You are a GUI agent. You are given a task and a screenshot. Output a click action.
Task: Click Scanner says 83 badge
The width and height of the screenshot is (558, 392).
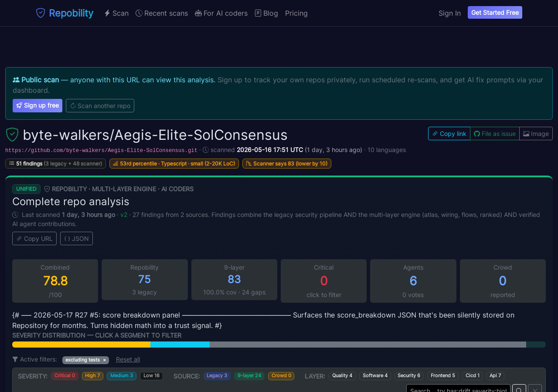pyautogui.click(x=287, y=163)
